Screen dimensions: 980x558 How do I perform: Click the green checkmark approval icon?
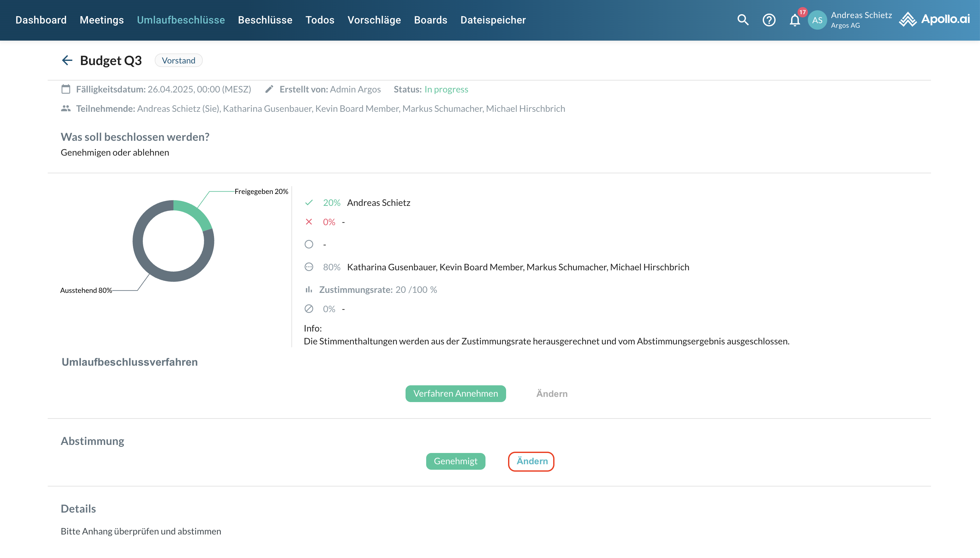click(x=309, y=203)
